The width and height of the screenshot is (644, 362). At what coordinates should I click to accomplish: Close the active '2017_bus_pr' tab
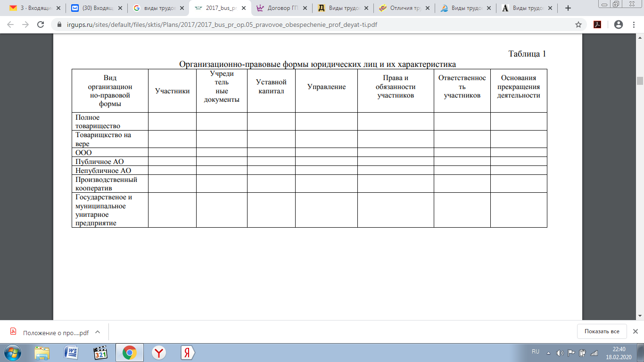coord(243,8)
